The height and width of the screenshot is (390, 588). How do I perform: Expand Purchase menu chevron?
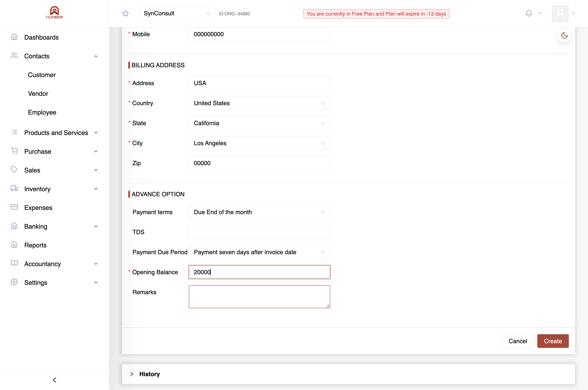[x=96, y=151]
